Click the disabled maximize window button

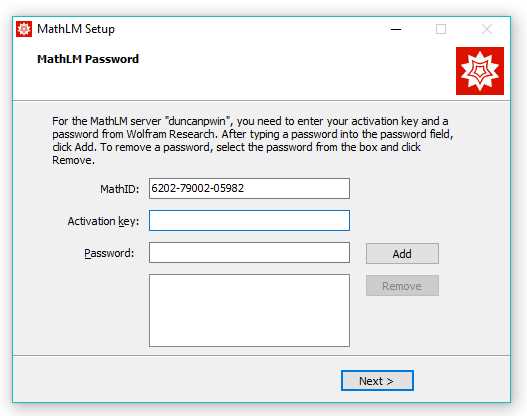[441, 29]
